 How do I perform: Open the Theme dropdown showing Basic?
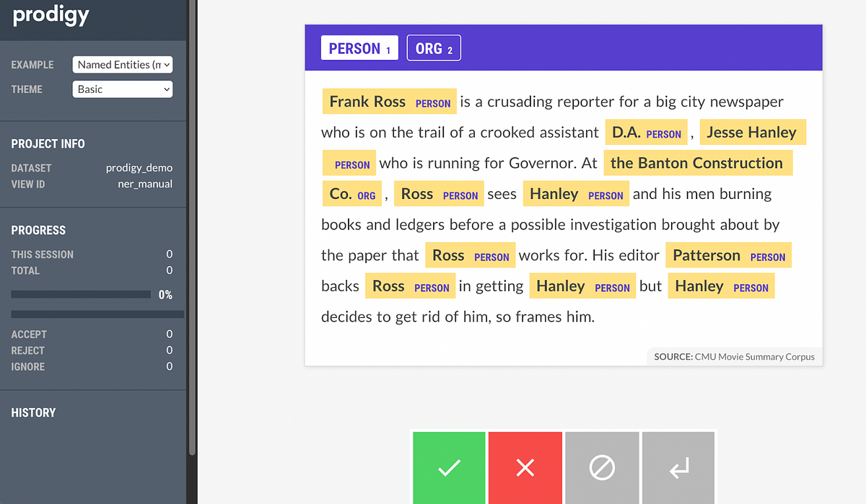point(122,89)
